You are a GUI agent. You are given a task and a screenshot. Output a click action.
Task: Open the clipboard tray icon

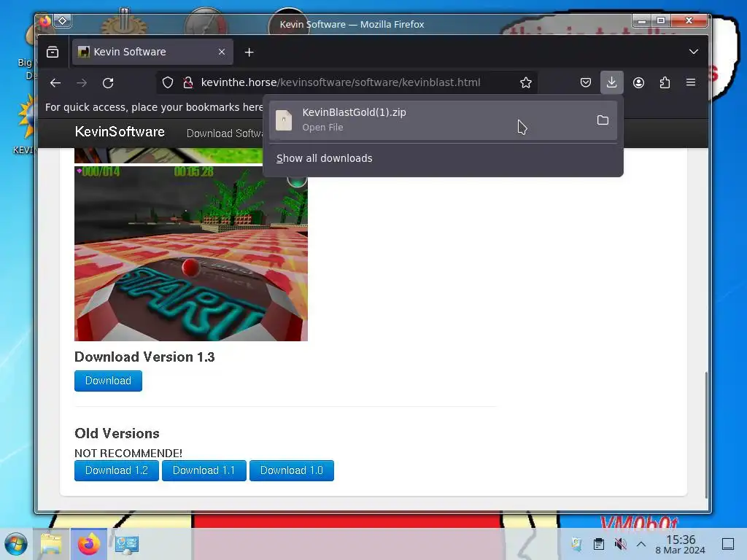(599, 544)
